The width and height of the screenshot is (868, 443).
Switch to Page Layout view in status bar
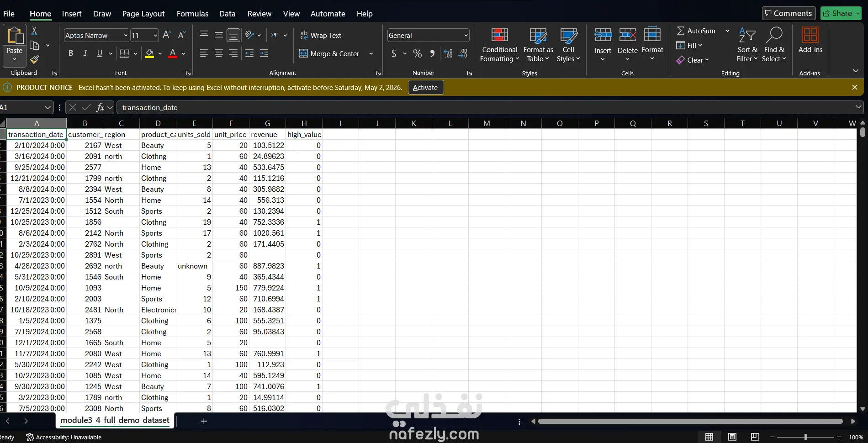(x=732, y=437)
